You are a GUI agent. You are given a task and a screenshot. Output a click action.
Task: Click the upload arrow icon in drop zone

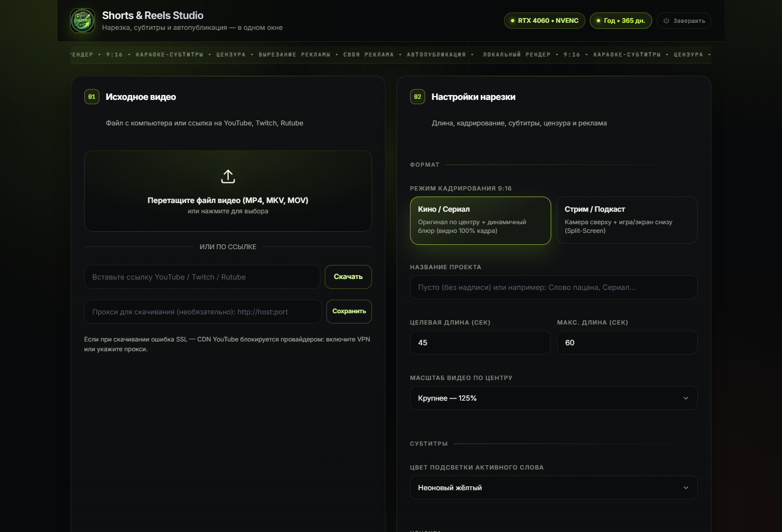click(x=228, y=176)
